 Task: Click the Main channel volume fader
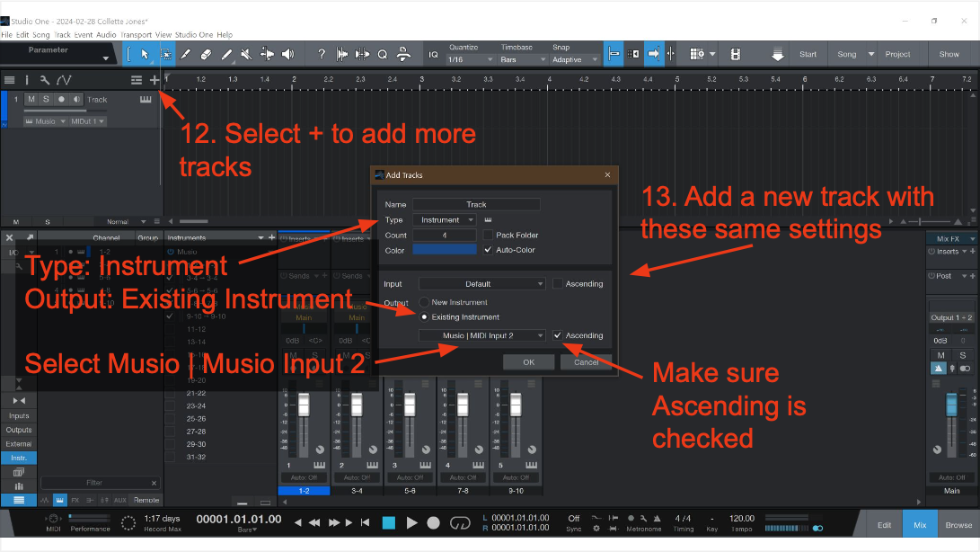point(951,405)
